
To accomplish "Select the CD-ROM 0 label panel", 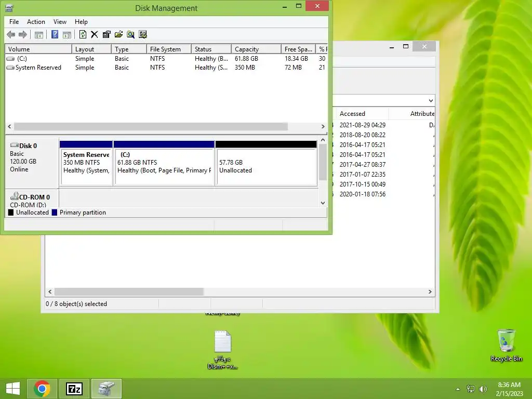I will (32, 199).
